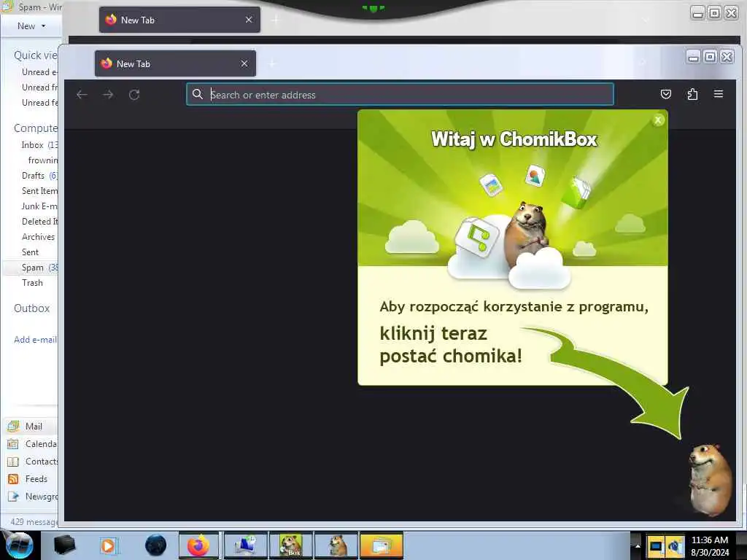Maximize the front Firefox window
This screenshot has width=747, height=560.
[710, 57]
